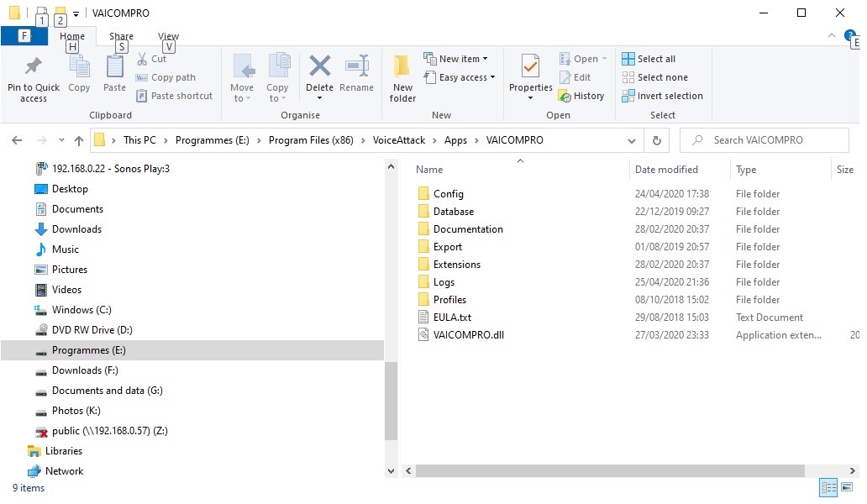
Task: Click Edit in Open group
Action: 575,77
